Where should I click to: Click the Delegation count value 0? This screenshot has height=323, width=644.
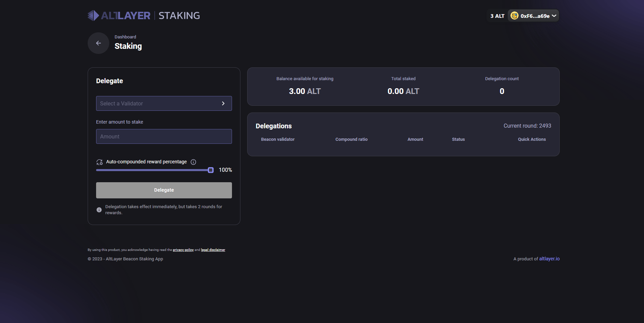click(x=502, y=91)
